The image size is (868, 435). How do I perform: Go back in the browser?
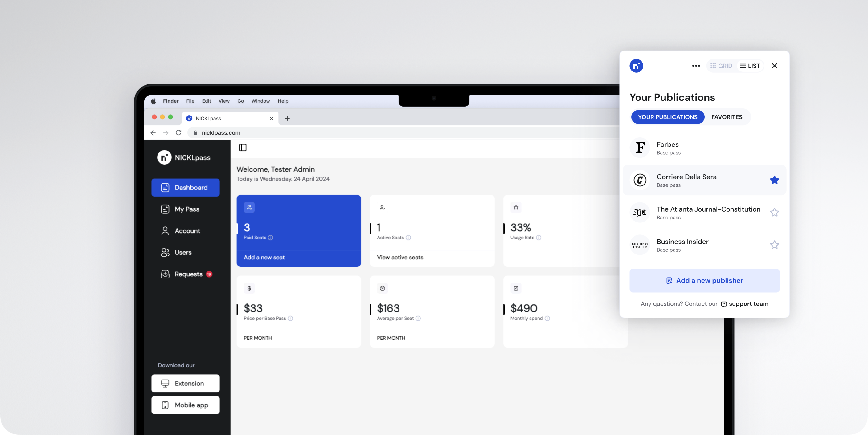pyautogui.click(x=153, y=133)
